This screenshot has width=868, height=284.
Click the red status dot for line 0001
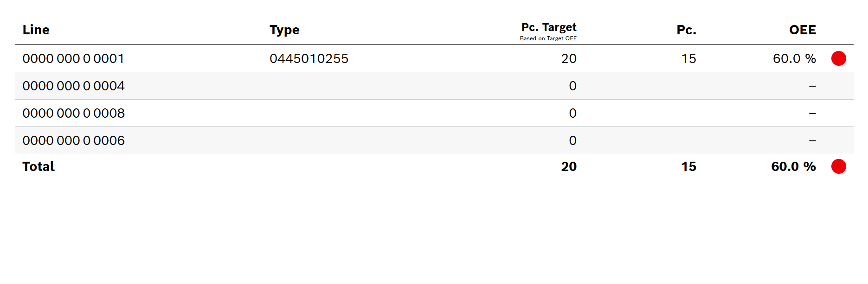pos(838,58)
